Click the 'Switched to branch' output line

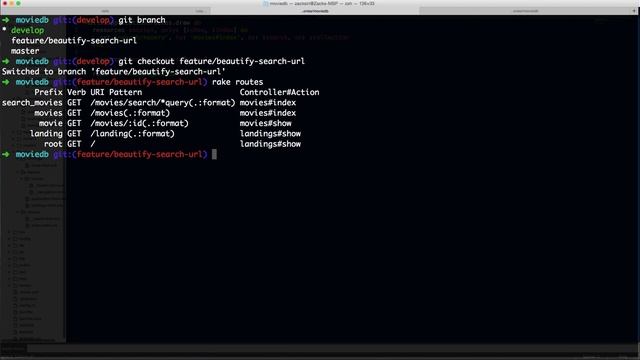point(113,71)
